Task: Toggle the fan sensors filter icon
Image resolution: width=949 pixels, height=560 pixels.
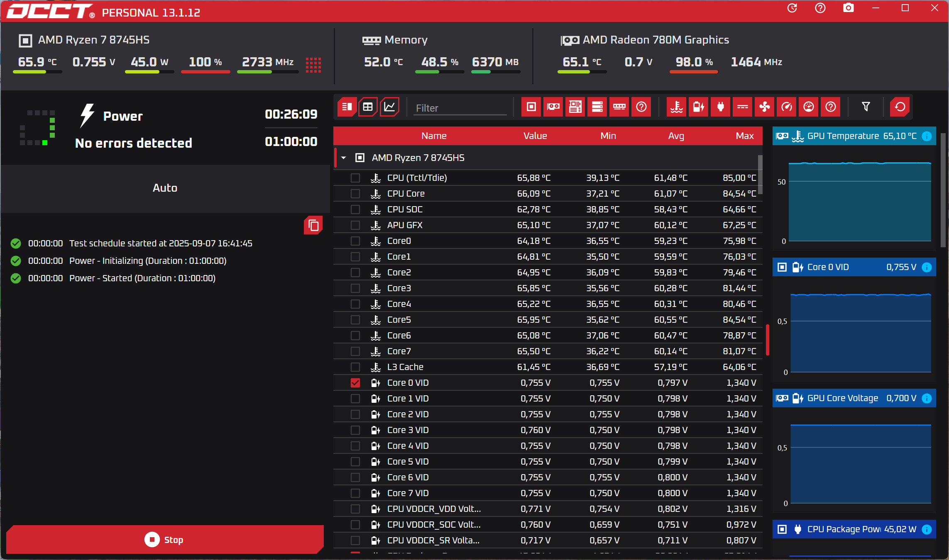Action: tap(764, 107)
